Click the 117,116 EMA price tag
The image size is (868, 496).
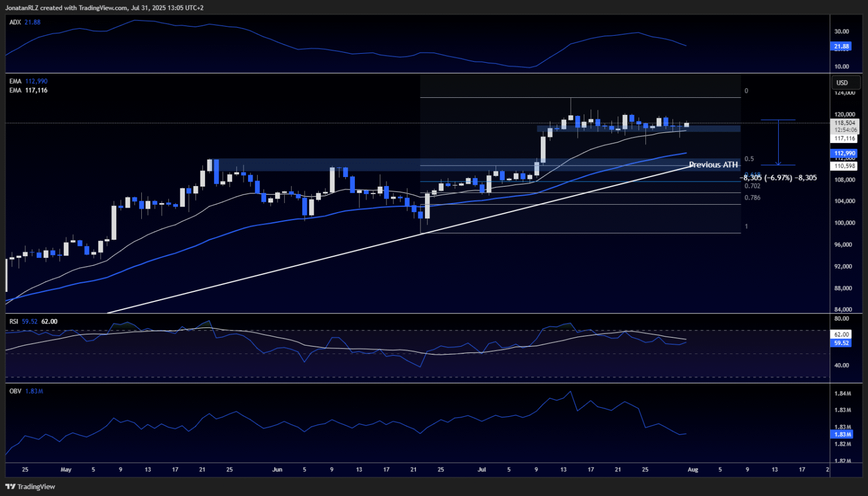[x=845, y=139]
